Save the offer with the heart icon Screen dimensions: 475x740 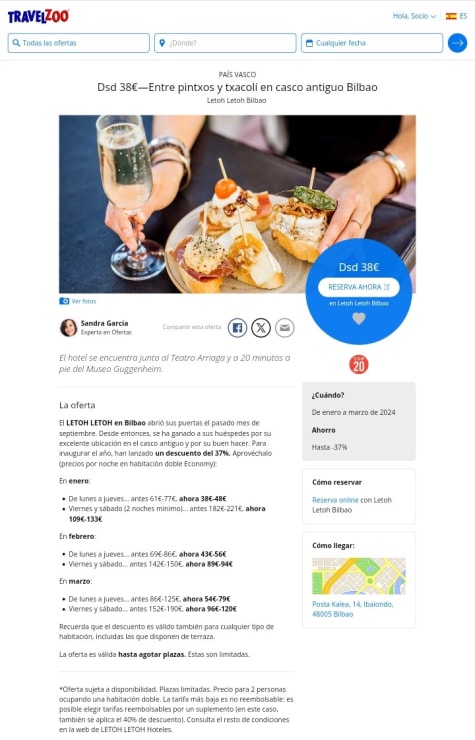click(x=359, y=319)
